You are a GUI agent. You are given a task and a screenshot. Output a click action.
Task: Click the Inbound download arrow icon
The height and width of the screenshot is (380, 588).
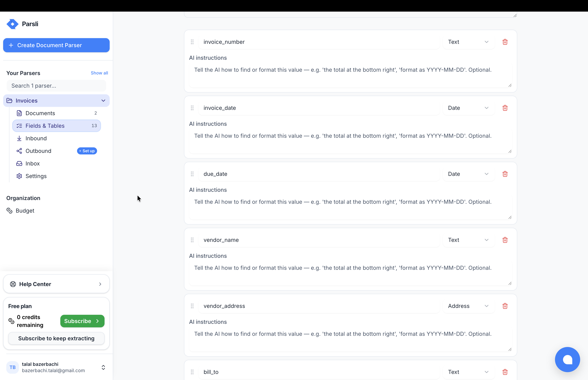coord(19,139)
